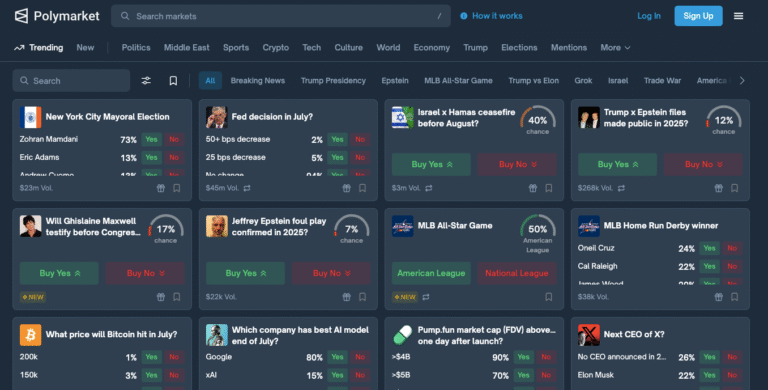The width and height of the screenshot is (768, 390).
Task: Bookmark the Israel x Hamas ceasefire market
Action: click(549, 188)
